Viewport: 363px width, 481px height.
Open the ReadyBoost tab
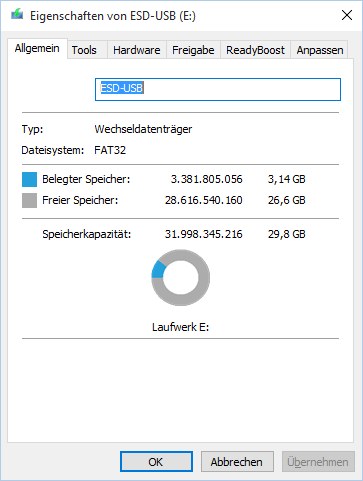[255, 50]
